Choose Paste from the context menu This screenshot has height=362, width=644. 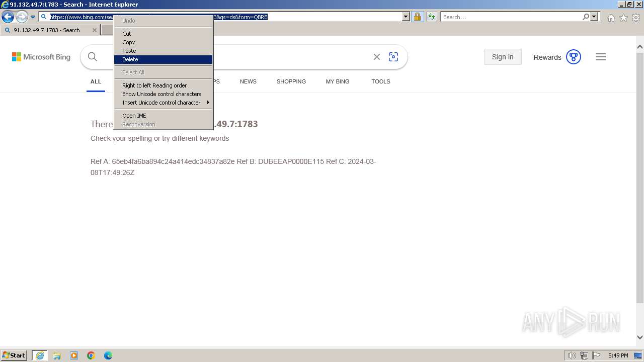pyautogui.click(x=163, y=51)
